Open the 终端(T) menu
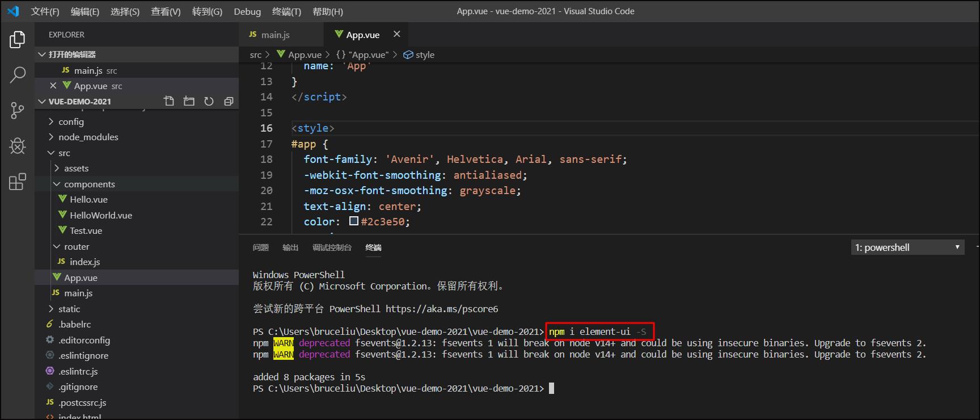The height and width of the screenshot is (420, 980). point(286,11)
